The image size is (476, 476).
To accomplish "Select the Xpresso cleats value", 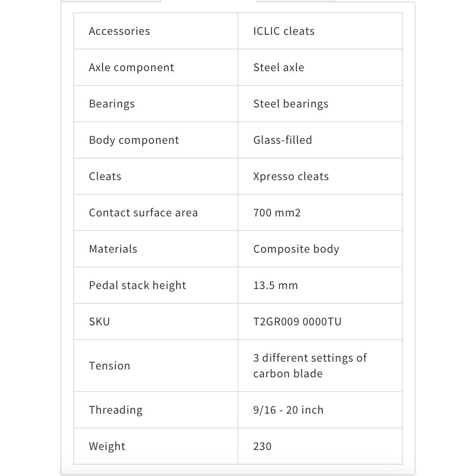I will (291, 177).
